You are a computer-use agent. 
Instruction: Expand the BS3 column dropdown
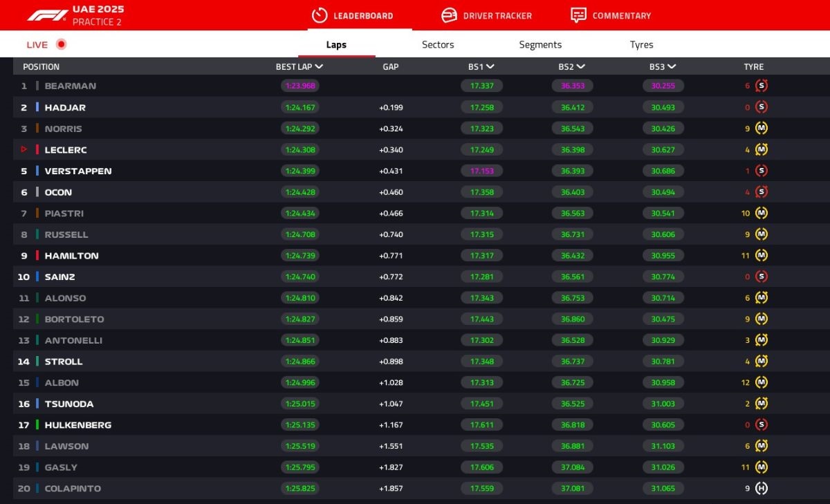pos(672,67)
